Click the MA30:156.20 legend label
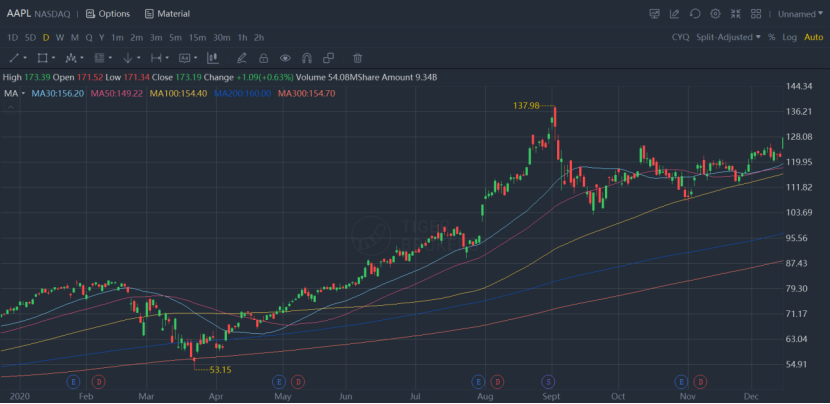This screenshot has width=830, height=404. [58, 93]
